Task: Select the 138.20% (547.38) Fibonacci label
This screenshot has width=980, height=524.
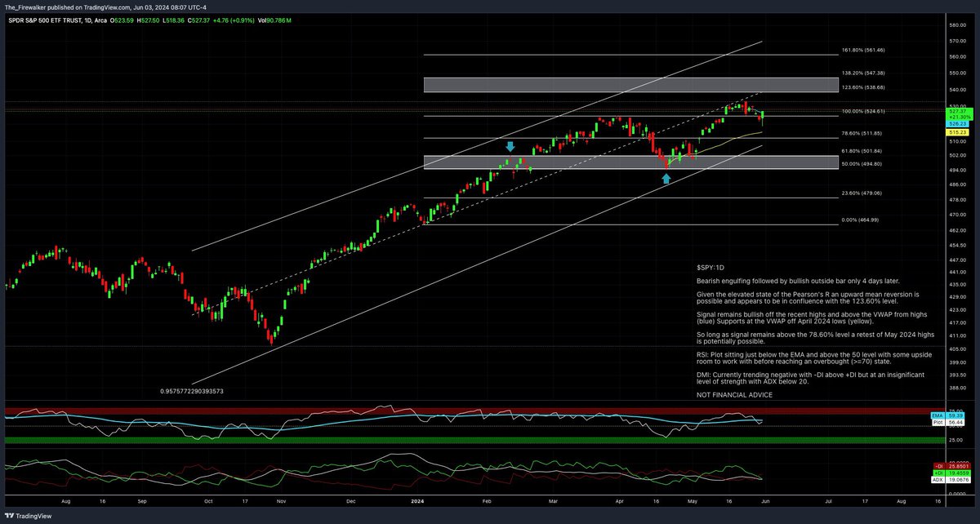Action: [865, 73]
